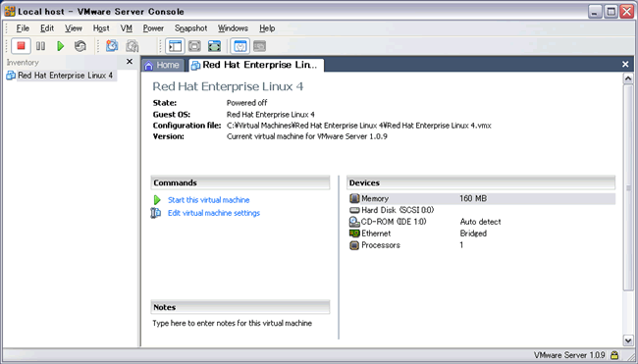Click the scrollbar down arrow
This screenshot has width=638, height=364.
(628, 340)
